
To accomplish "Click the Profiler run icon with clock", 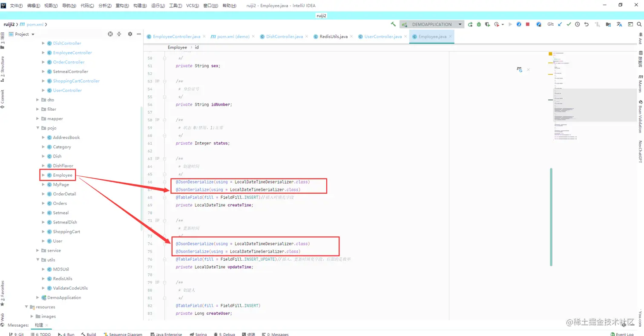I will [x=496, y=24].
